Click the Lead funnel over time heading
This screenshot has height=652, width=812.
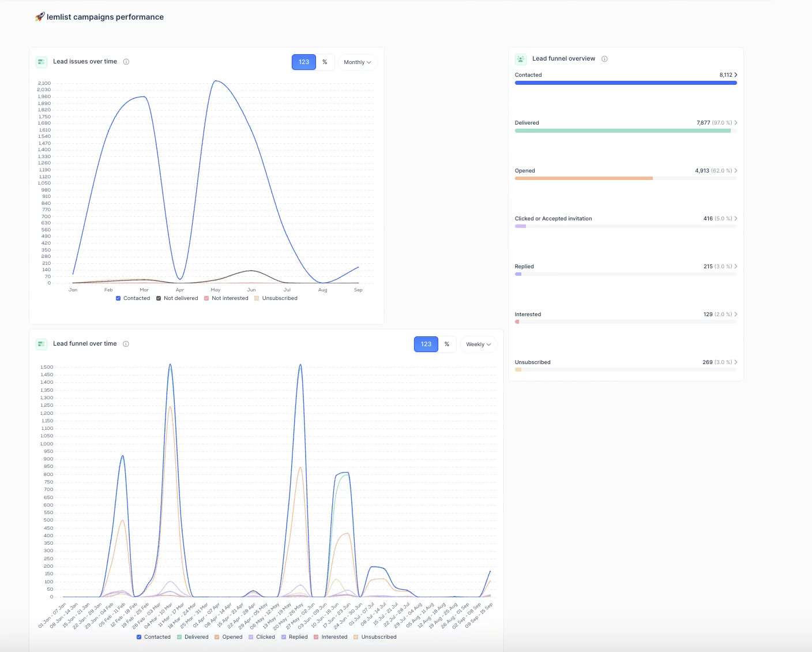tap(85, 344)
